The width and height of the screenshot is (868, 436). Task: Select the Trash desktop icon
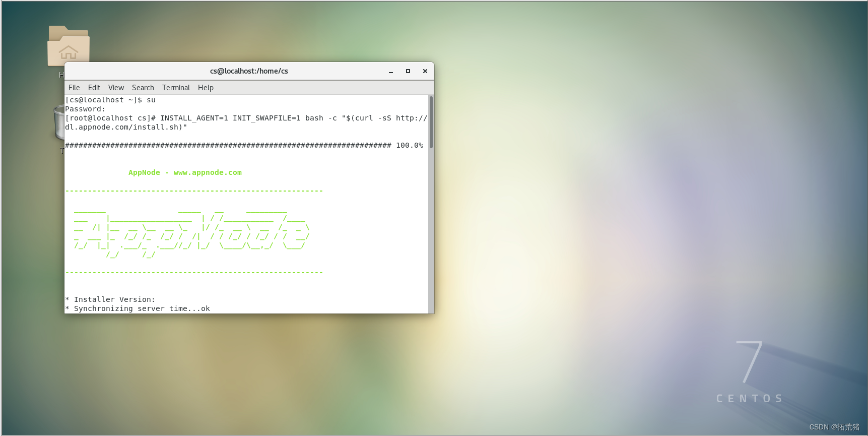tap(59, 122)
